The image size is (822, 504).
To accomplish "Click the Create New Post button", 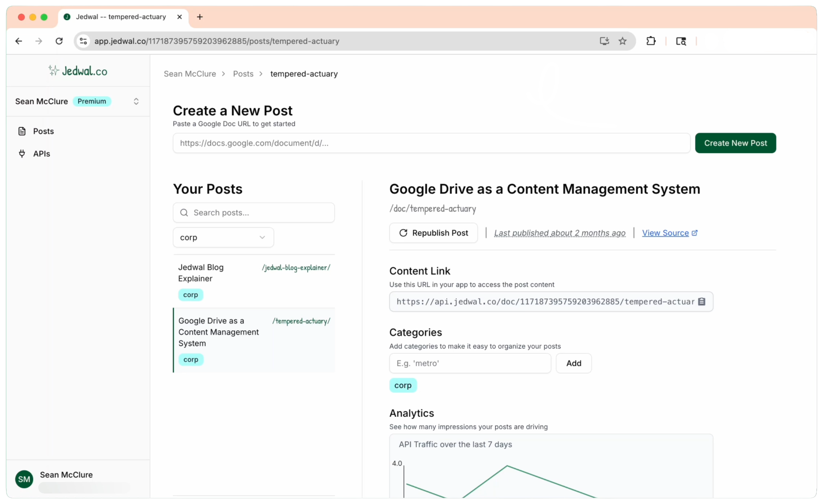I will pos(735,143).
